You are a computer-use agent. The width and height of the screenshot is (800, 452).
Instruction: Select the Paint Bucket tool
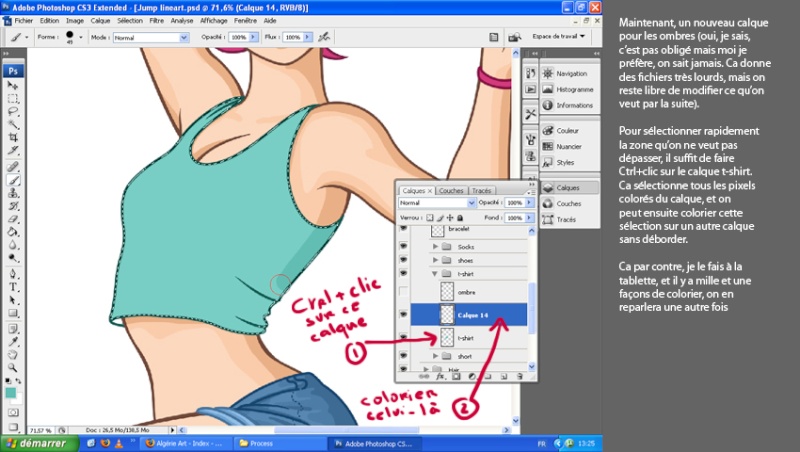[x=13, y=232]
